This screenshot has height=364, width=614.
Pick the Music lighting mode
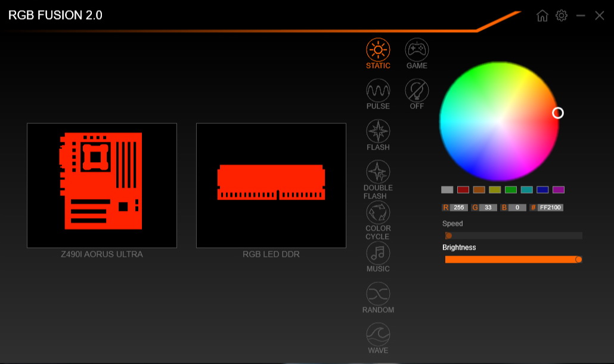[378, 253]
